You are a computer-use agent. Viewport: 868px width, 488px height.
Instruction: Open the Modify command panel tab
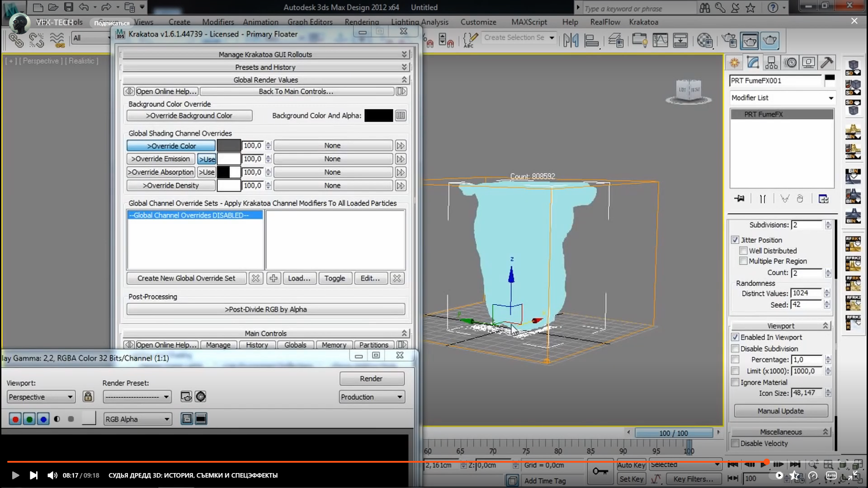pos(753,62)
